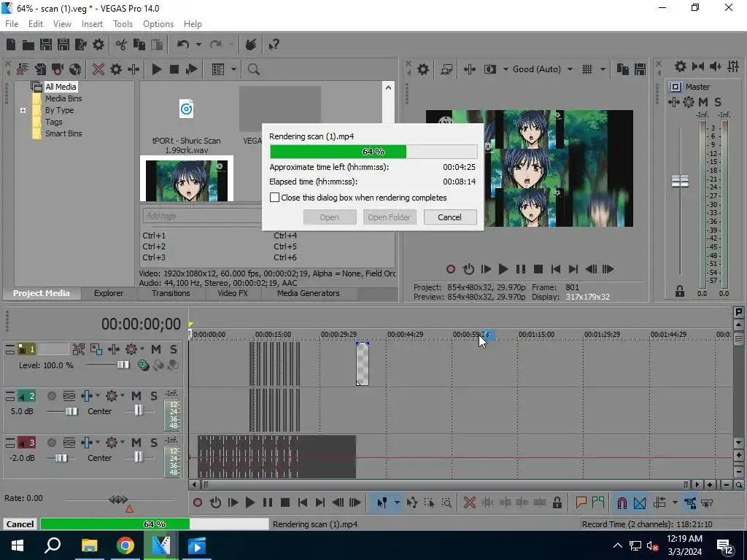This screenshot has height=560, width=747.
Task: Start media preview play button in Project Media
Action: (156, 69)
